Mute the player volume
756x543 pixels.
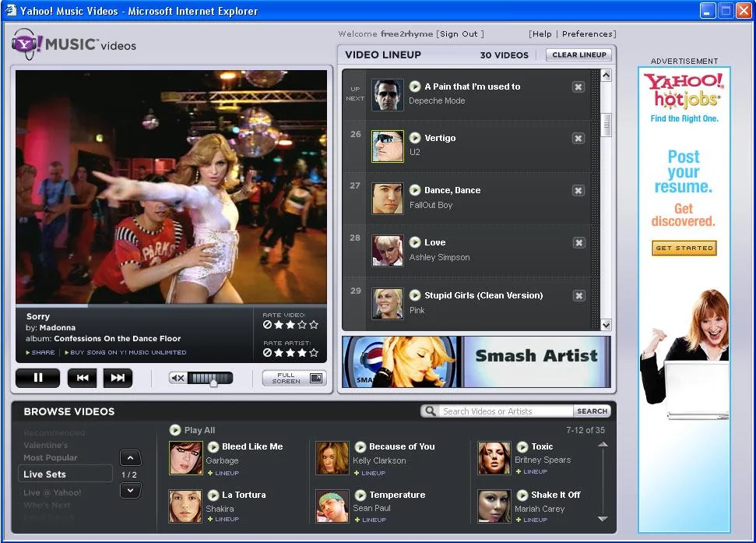178,378
